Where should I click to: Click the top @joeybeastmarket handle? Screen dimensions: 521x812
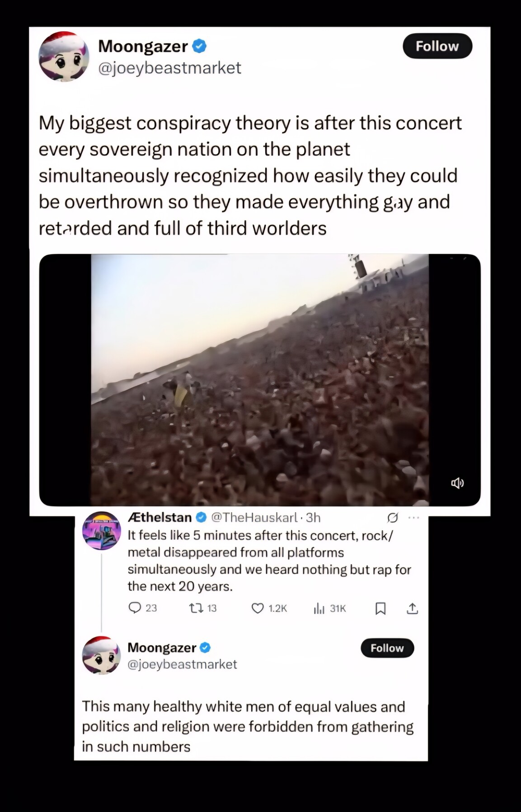tap(170, 68)
